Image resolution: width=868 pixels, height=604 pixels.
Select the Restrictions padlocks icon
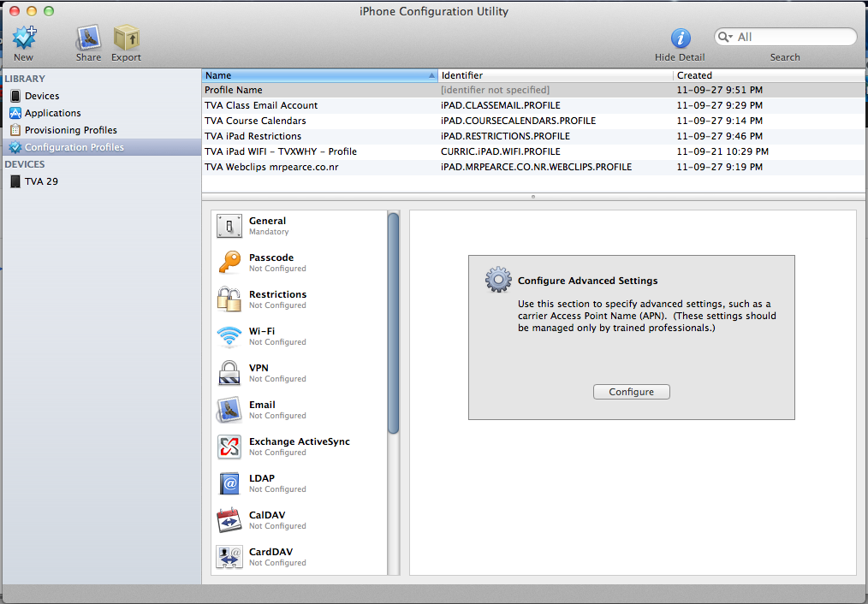[x=229, y=299]
